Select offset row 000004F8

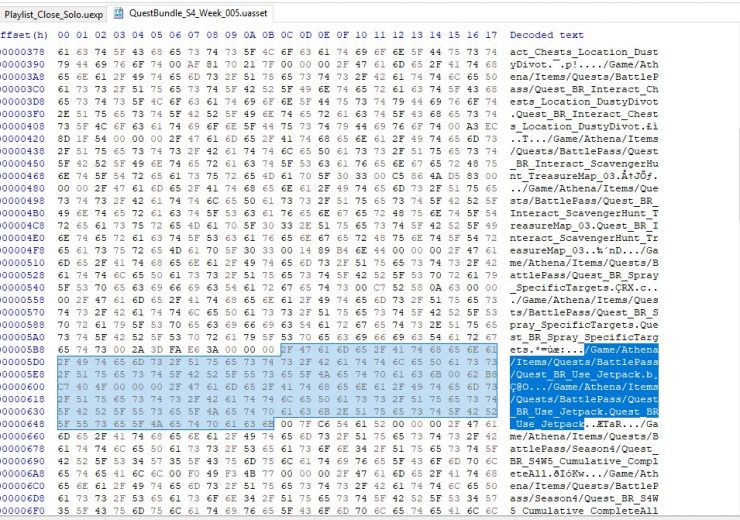pos(23,250)
